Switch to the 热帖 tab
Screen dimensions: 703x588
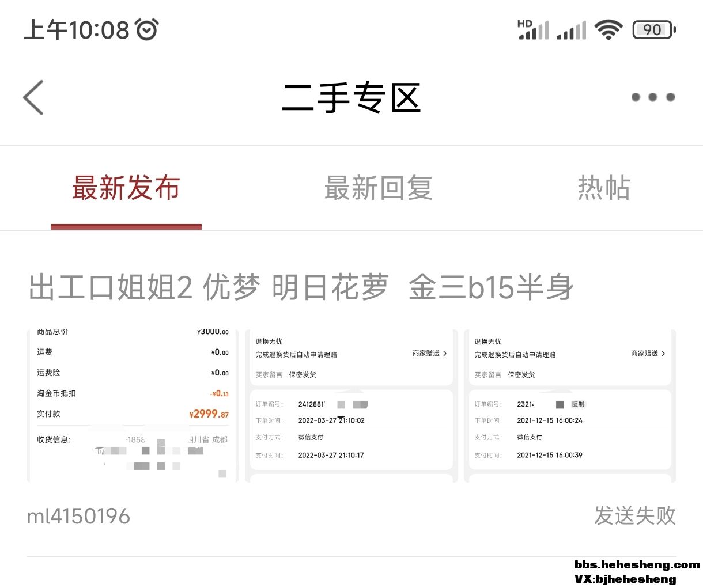(x=604, y=188)
